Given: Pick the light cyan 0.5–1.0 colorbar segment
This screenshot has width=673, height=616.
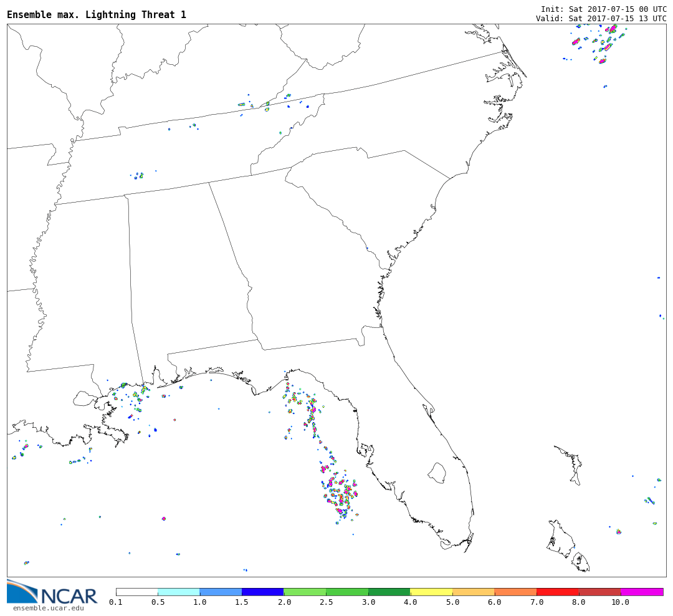Looking at the screenshot, I should [179, 592].
